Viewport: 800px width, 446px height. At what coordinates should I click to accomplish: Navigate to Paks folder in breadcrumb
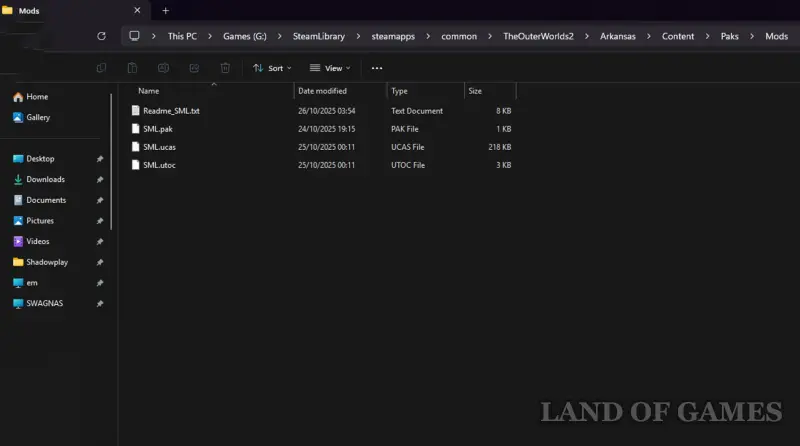pyautogui.click(x=730, y=36)
